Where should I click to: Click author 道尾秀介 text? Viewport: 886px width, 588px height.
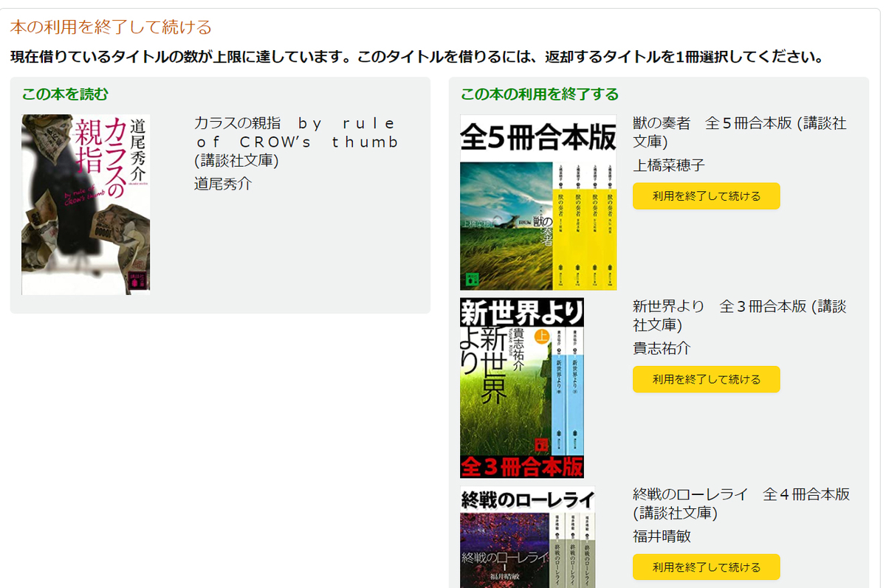[x=223, y=184]
